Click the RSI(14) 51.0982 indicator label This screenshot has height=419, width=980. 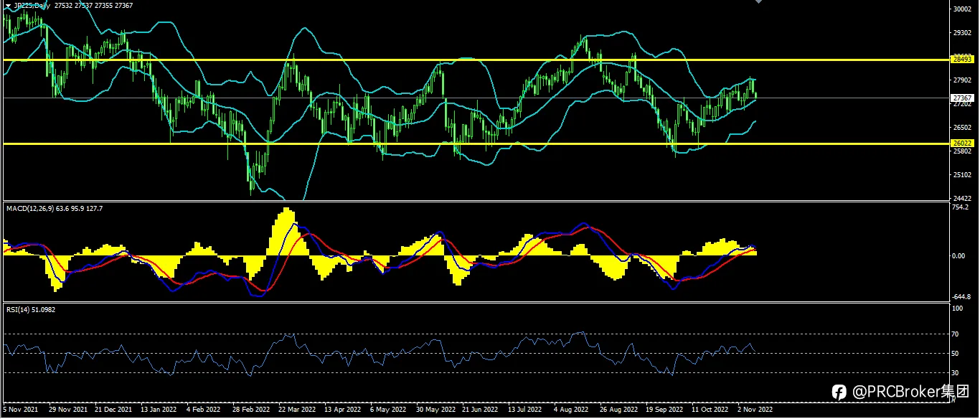point(30,309)
